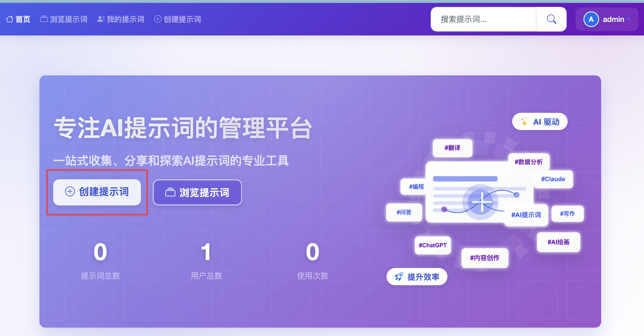Click the #翻译 tag

click(x=453, y=148)
